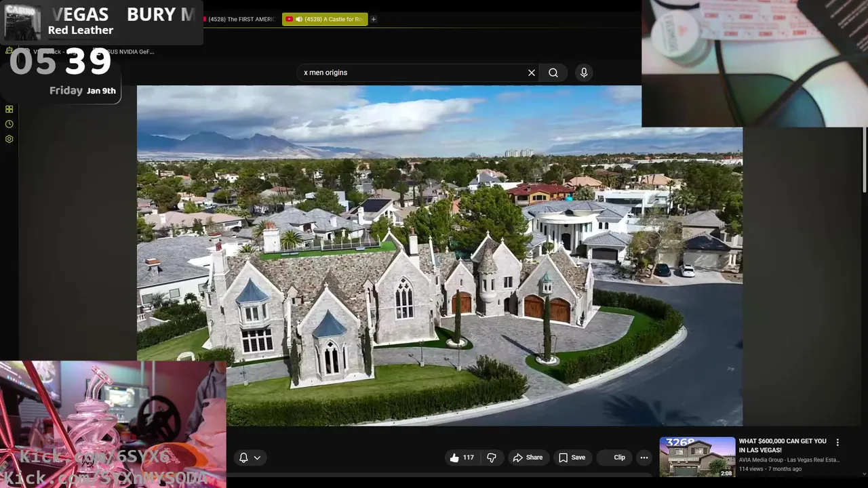Open a new browser tab with plus
Viewport: 868px width, 488px height.
click(x=374, y=19)
